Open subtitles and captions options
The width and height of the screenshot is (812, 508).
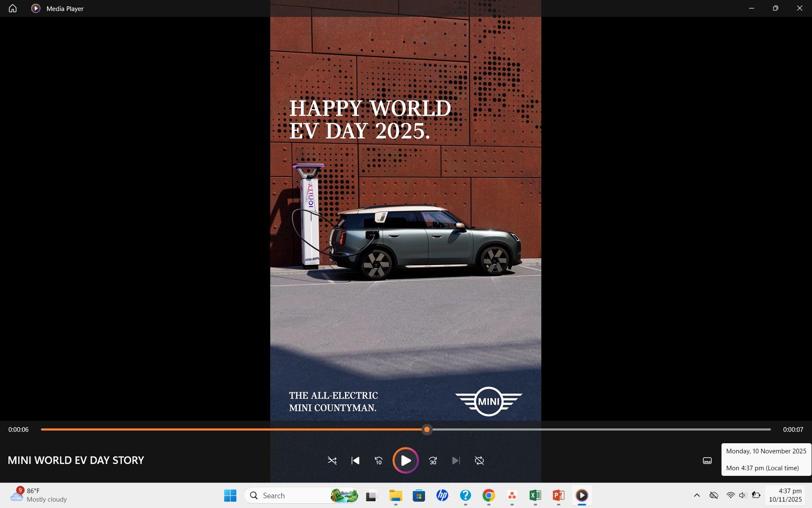707,461
